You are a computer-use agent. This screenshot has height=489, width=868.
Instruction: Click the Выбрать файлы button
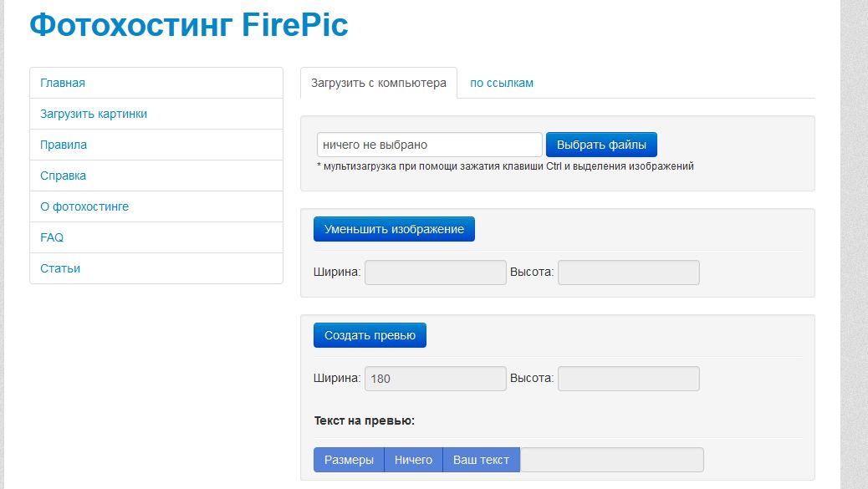[601, 145]
